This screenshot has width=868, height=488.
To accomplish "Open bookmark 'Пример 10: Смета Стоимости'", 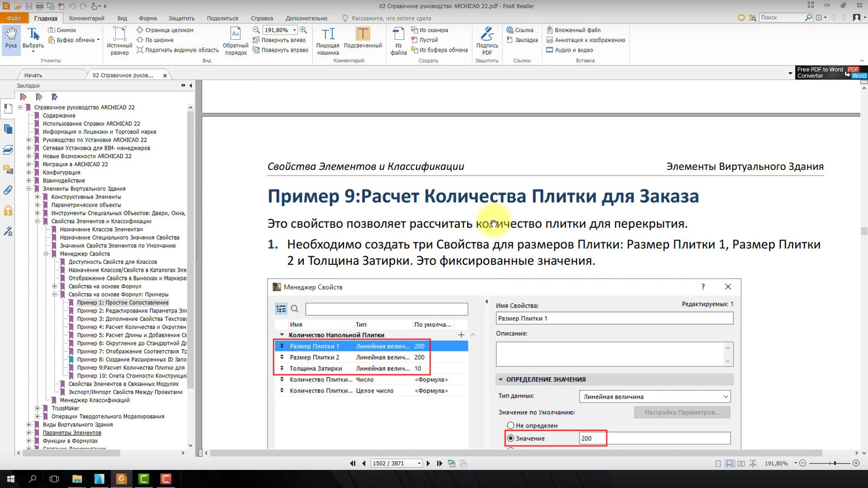I will pos(131,376).
